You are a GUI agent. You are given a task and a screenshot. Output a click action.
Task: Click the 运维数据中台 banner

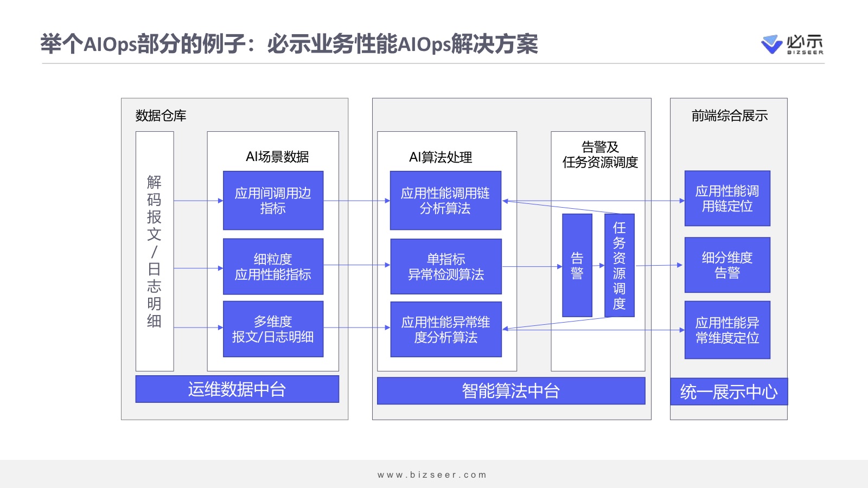[x=237, y=389]
